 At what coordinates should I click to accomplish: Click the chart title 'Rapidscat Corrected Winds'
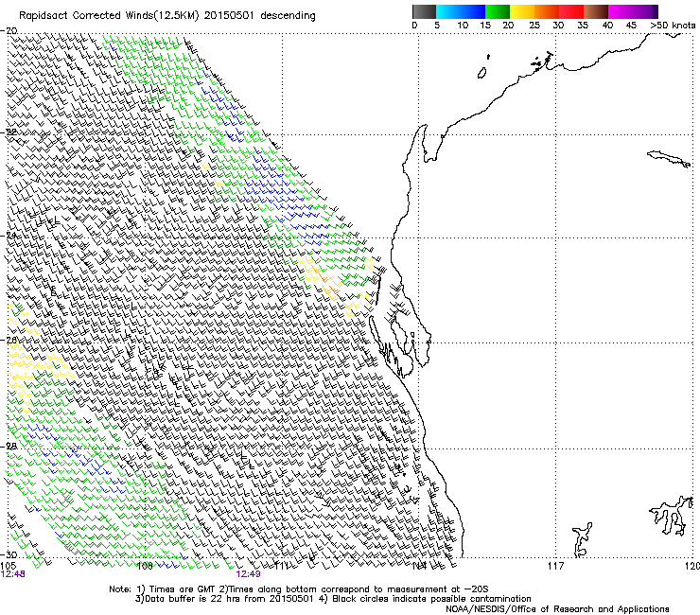pos(87,16)
